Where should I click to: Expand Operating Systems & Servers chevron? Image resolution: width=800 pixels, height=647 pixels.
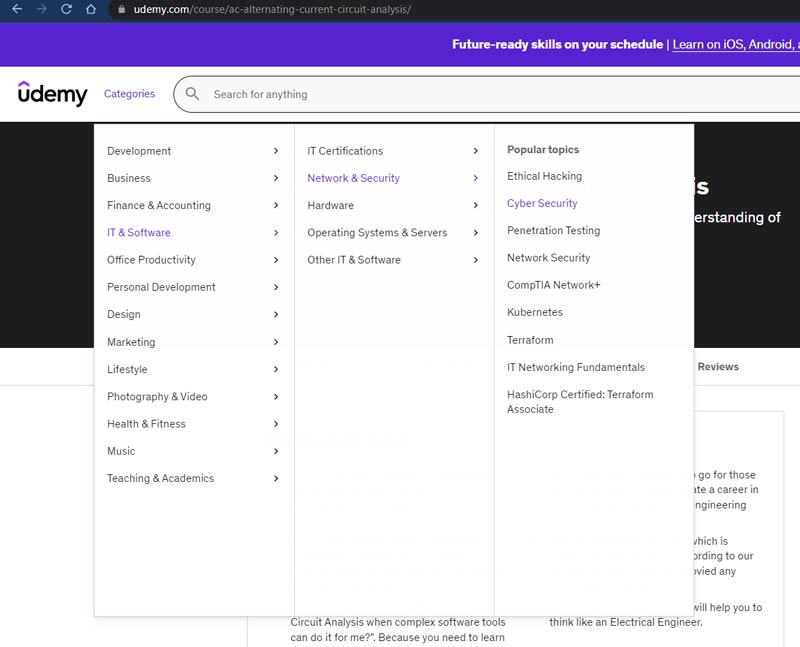pos(476,233)
